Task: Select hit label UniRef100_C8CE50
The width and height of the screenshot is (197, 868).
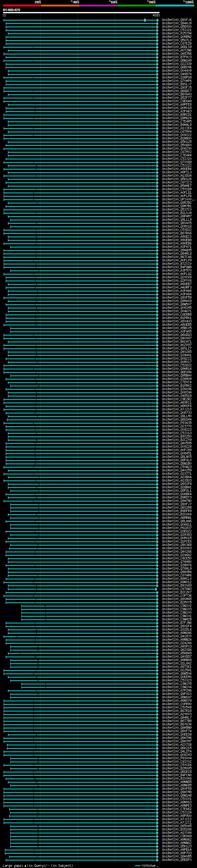Action: (x=177, y=558)
